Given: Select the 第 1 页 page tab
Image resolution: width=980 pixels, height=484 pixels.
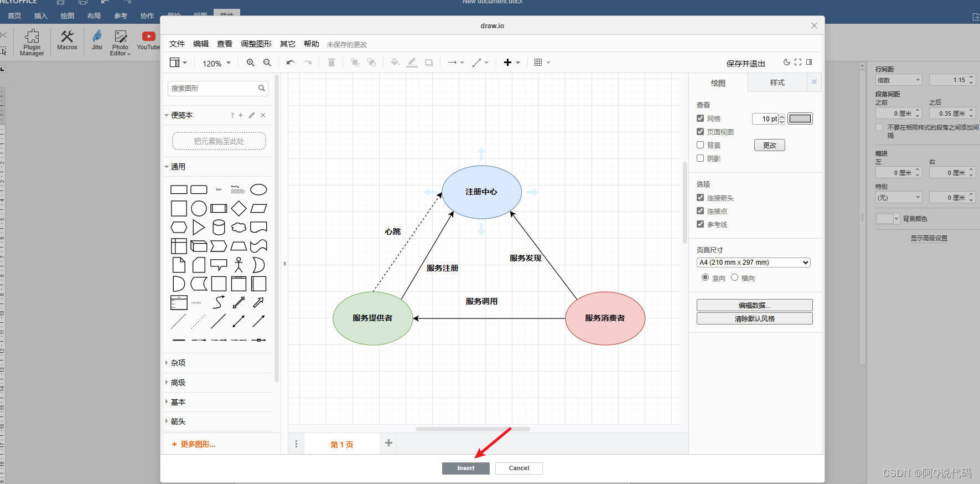Looking at the screenshot, I should point(342,444).
